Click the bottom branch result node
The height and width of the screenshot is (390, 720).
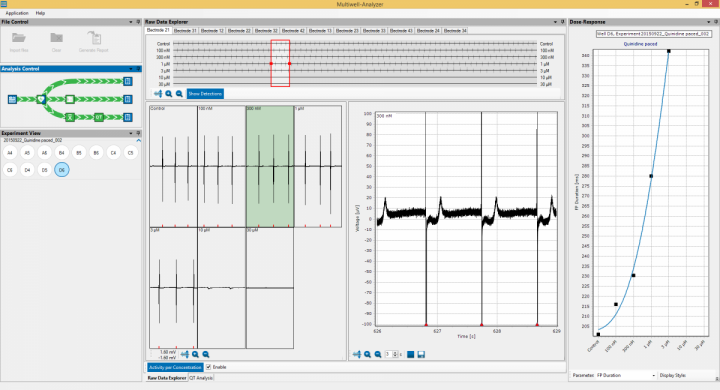tap(128, 117)
